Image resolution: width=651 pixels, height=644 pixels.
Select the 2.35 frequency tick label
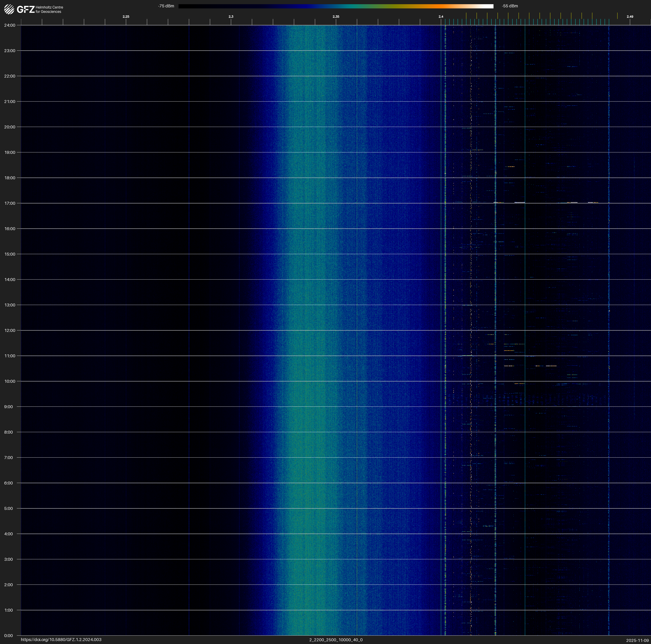tap(336, 17)
